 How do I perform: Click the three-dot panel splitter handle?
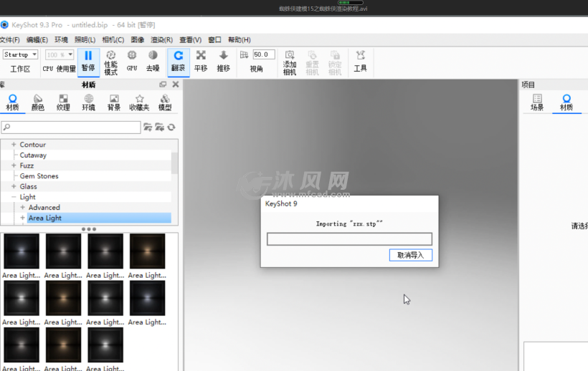tap(89, 228)
